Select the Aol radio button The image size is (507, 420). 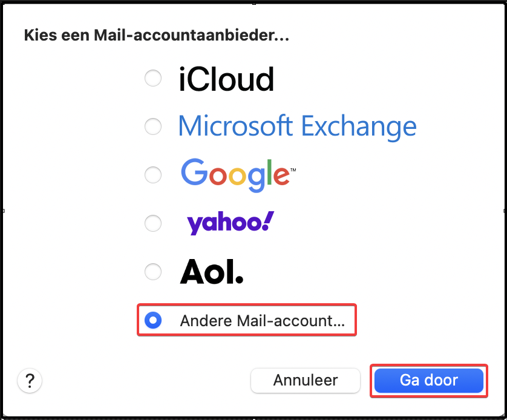tap(153, 272)
